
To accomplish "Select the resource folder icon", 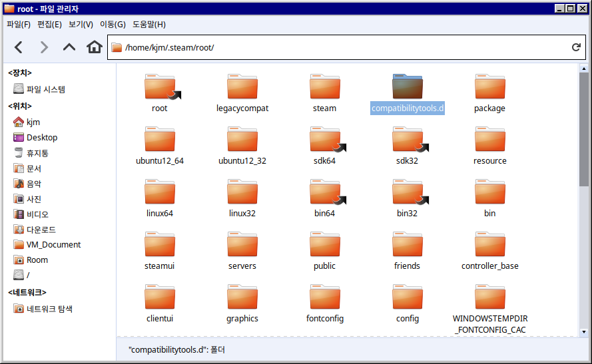I will click(489, 139).
